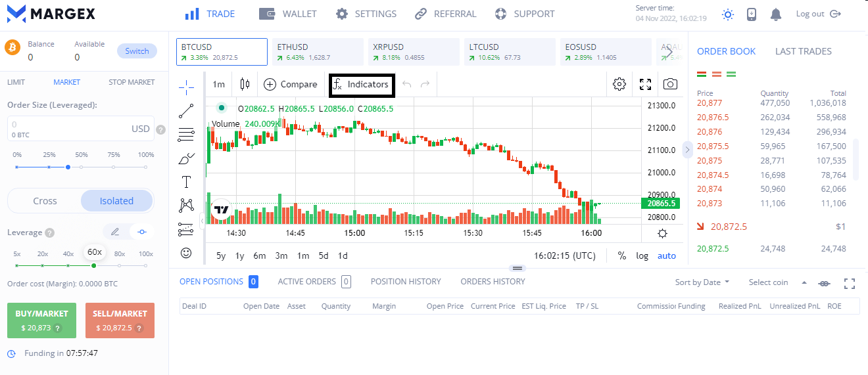Screen dimensions: 868x375
Task: Take a chart snapshot with camera icon
Action: point(670,84)
